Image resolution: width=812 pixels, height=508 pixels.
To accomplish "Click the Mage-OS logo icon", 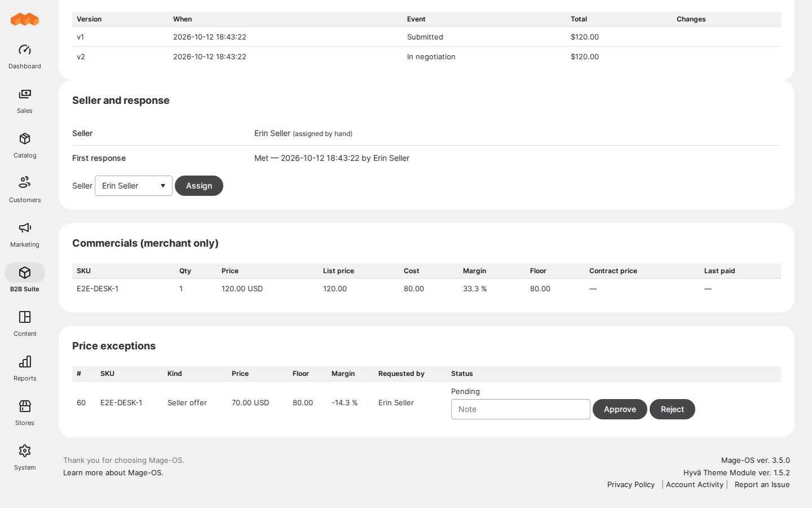I will click(25, 20).
